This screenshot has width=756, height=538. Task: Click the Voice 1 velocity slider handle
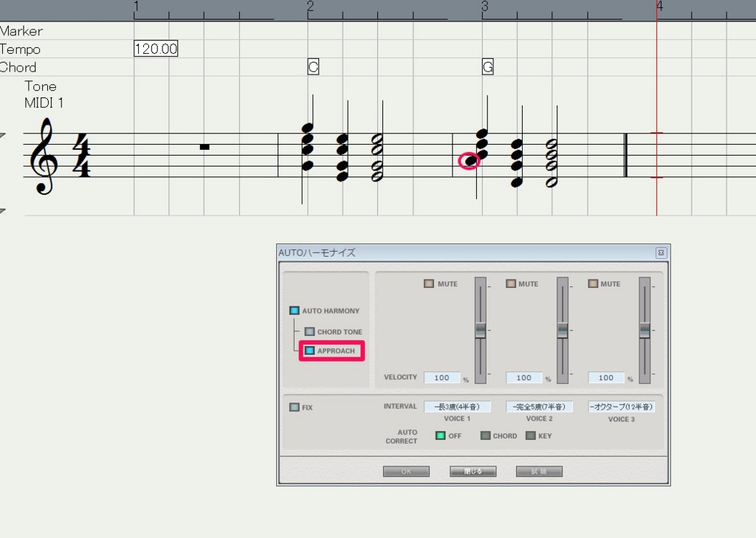[481, 330]
